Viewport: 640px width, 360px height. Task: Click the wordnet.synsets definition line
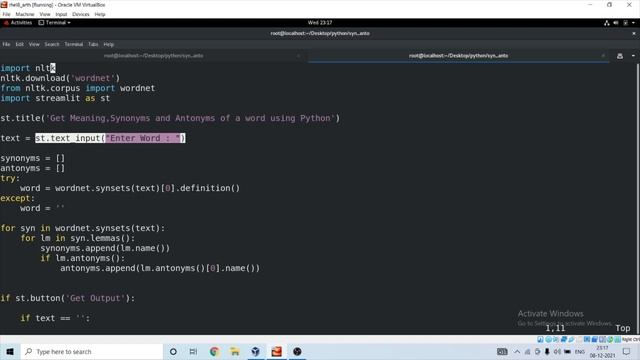click(130, 188)
